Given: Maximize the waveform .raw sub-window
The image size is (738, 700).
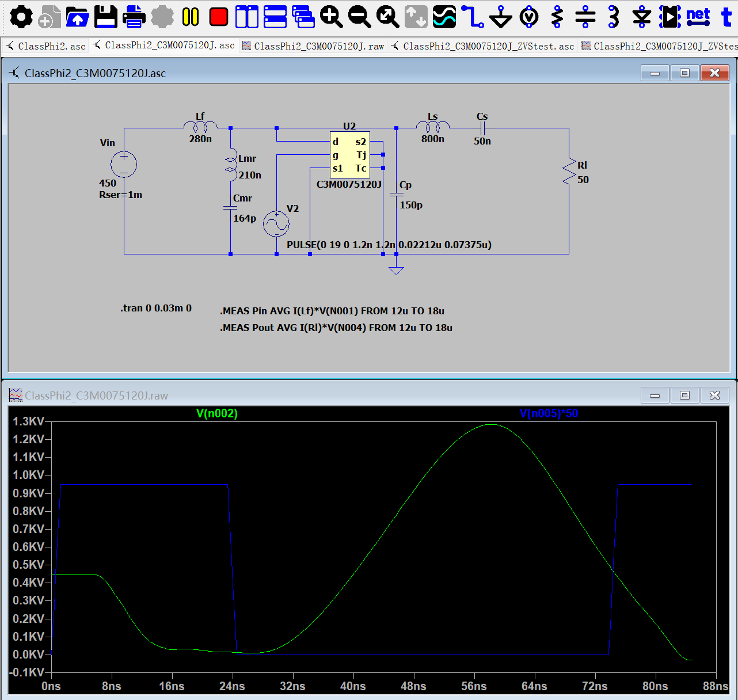Looking at the screenshot, I should [x=684, y=395].
